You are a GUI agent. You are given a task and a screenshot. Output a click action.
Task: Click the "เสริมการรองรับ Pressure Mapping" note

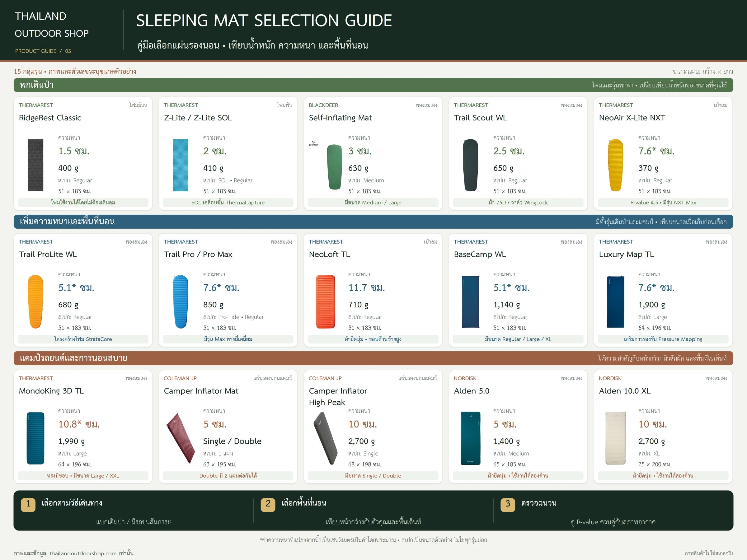[663, 339]
